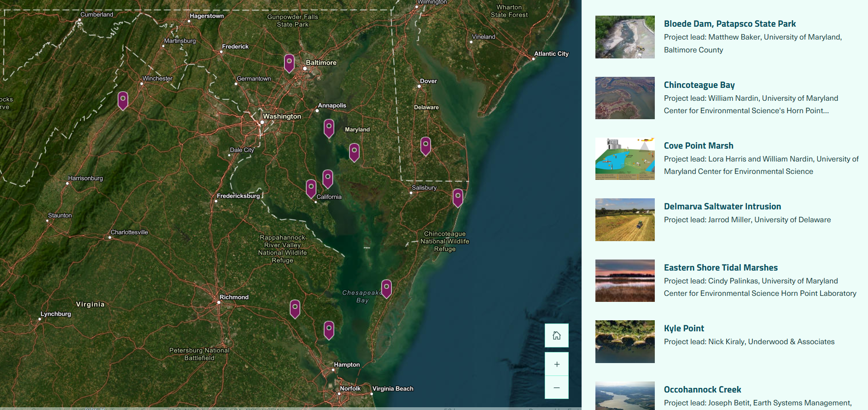Zoom in using the plus button
868x410 pixels.
pyautogui.click(x=556, y=364)
